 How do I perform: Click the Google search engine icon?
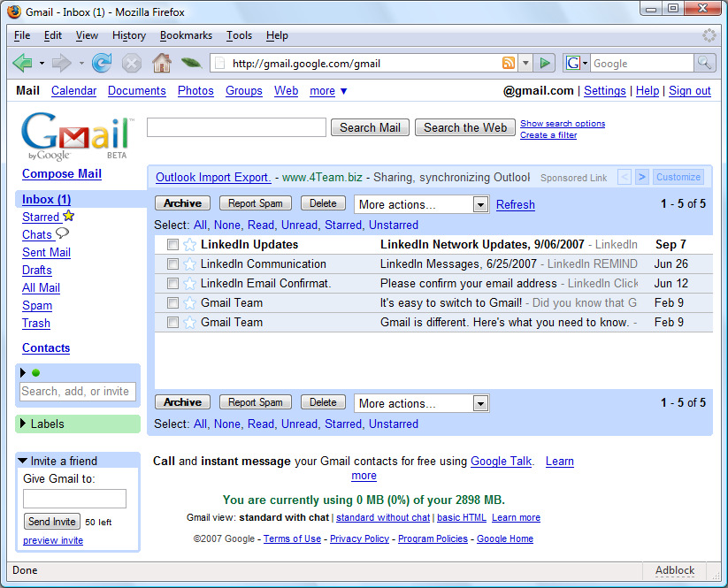click(x=573, y=63)
